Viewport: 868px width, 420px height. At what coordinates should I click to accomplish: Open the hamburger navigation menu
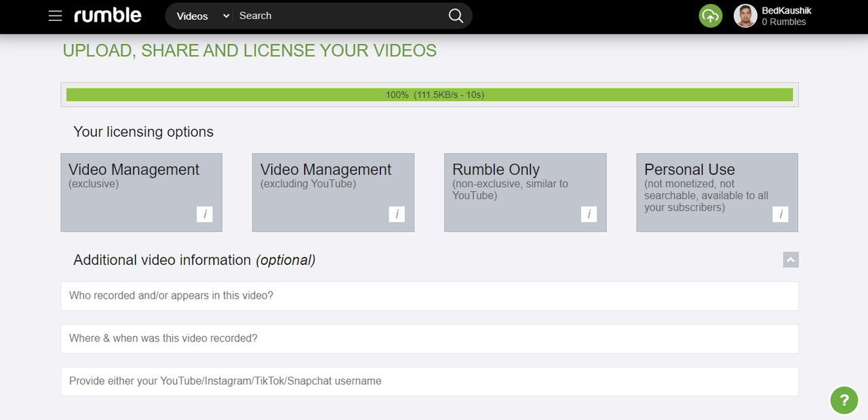[56, 16]
